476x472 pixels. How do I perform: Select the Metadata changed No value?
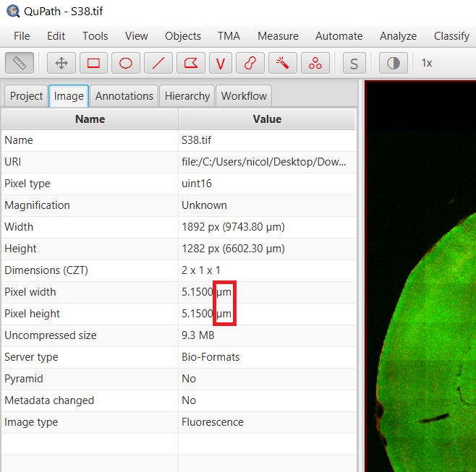coord(189,400)
